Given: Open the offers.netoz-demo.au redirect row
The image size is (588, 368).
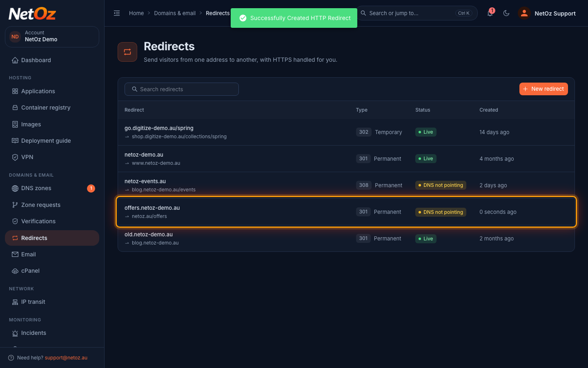Looking at the screenshot, I should click(346, 212).
